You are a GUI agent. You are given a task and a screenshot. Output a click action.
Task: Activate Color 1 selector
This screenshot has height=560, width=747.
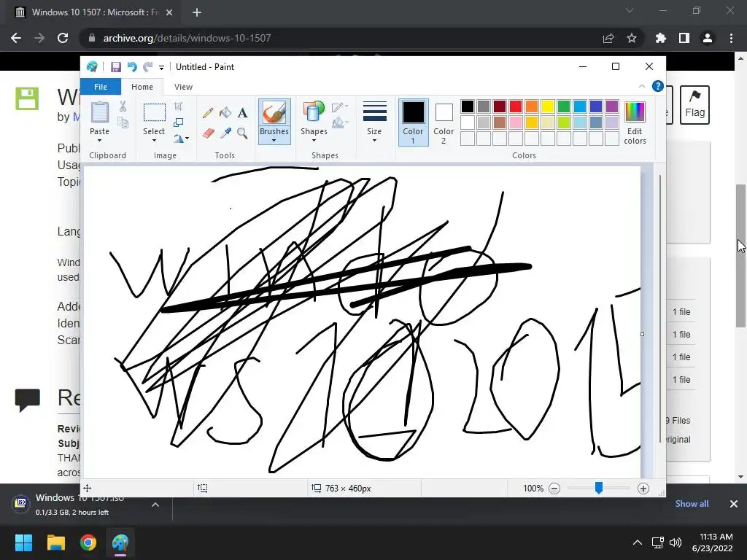[413, 122]
